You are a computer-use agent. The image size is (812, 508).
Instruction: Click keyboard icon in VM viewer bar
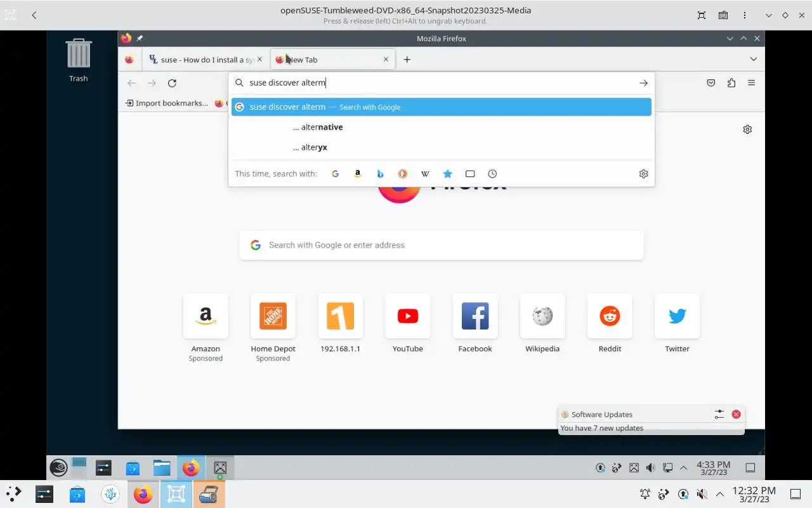723,15
